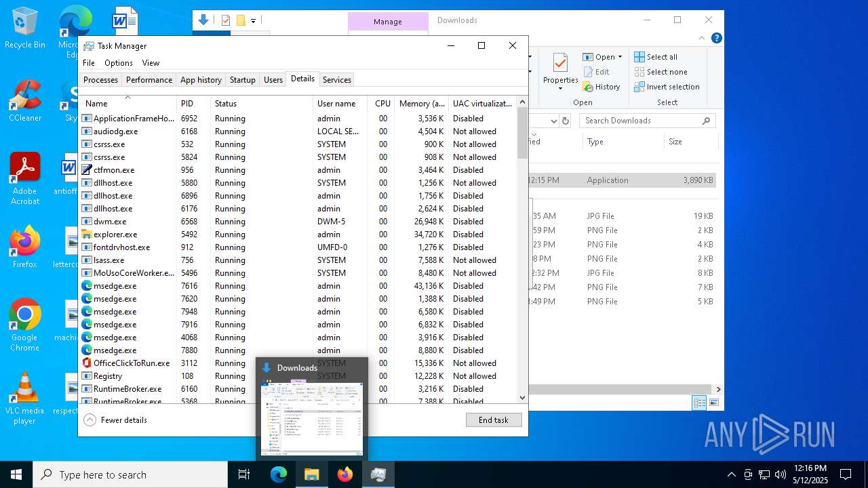Switch to the Performance tab
Image resolution: width=868 pixels, height=488 pixels.
click(149, 80)
